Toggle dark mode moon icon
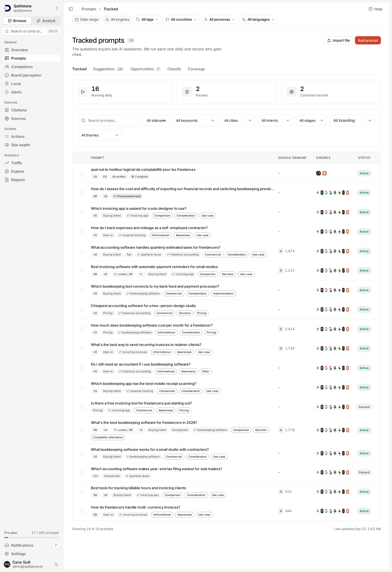Image resolution: width=392 pixels, height=572 pixels. pos(56,564)
